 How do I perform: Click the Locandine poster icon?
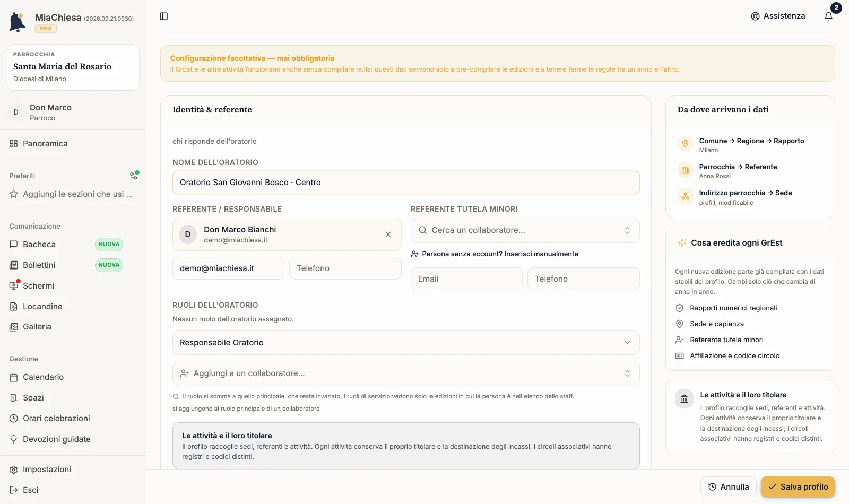point(14,307)
